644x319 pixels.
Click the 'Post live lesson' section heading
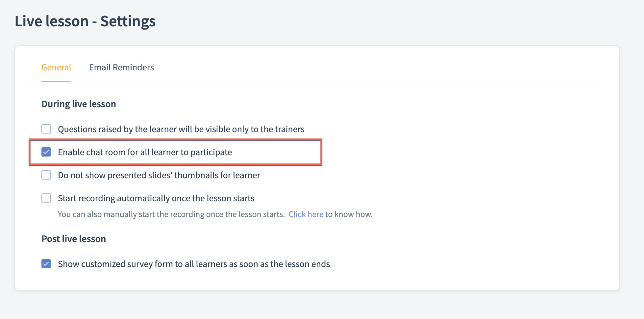(x=74, y=239)
